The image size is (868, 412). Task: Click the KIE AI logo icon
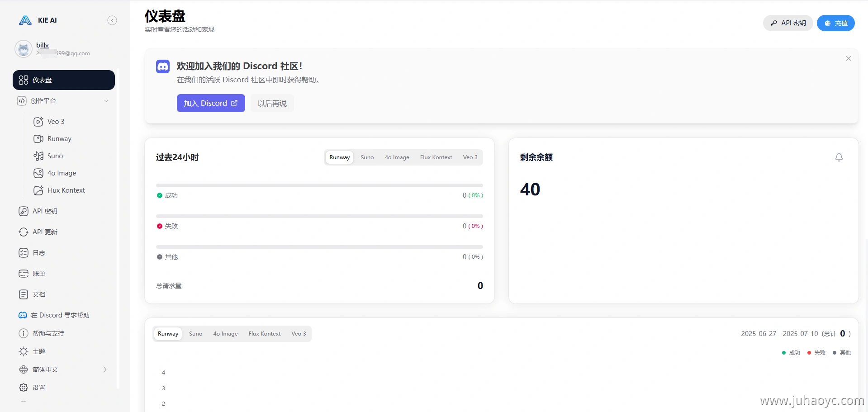pos(25,20)
